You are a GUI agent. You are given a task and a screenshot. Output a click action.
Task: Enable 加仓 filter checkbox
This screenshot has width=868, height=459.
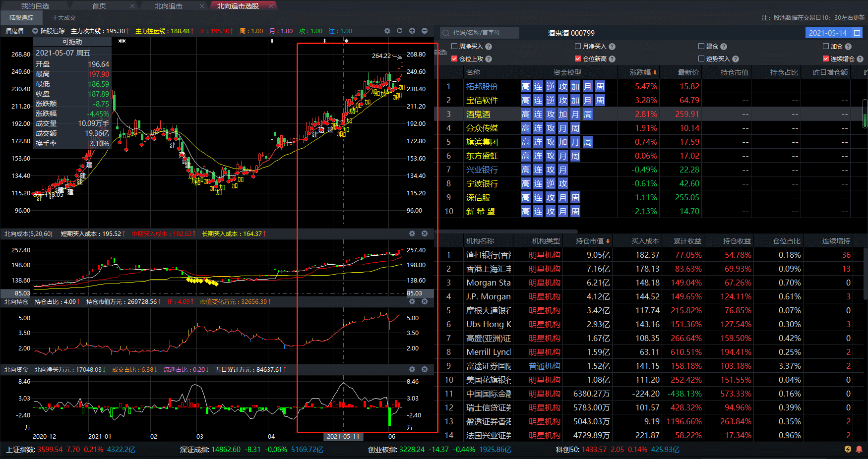[x=826, y=46]
